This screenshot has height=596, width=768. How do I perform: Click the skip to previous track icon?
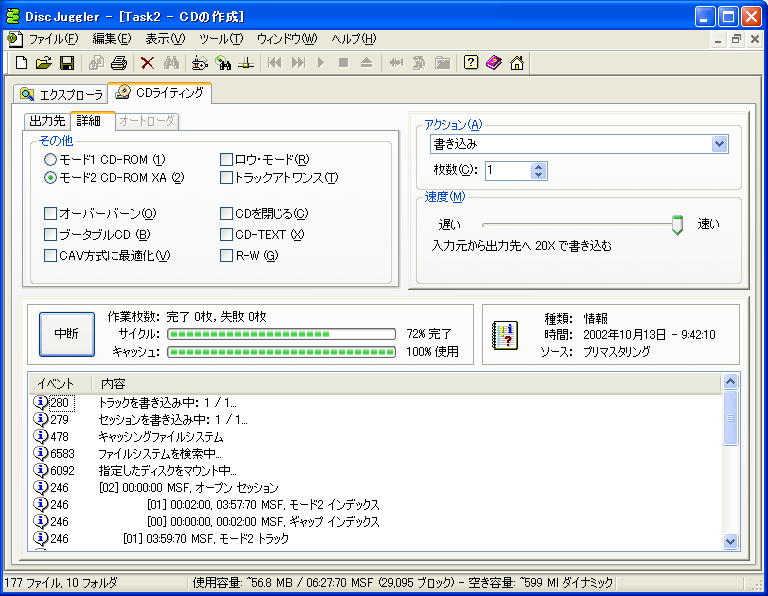(x=275, y=63)
